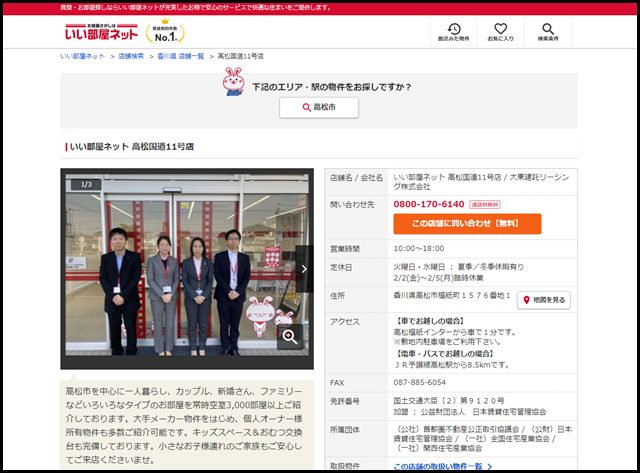Open the map with 地図を見る button
Screen dimensions: 640x473
544,300
